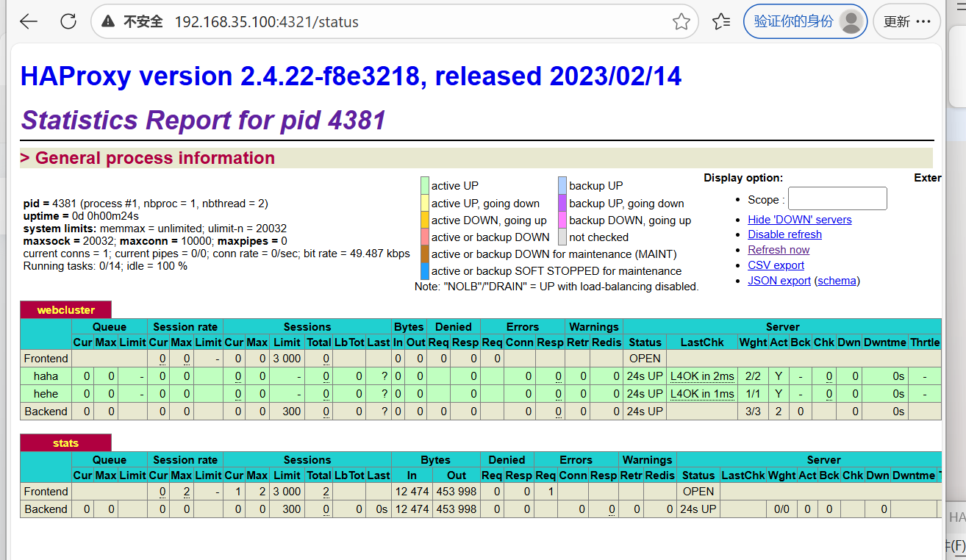Click the stats Bytes column group header
Screen dimensions: 966x560
point(435,460)
